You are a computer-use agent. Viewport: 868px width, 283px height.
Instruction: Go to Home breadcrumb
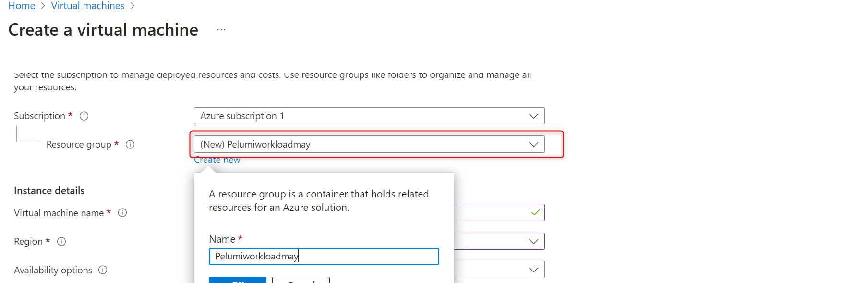tap(22, 6)
